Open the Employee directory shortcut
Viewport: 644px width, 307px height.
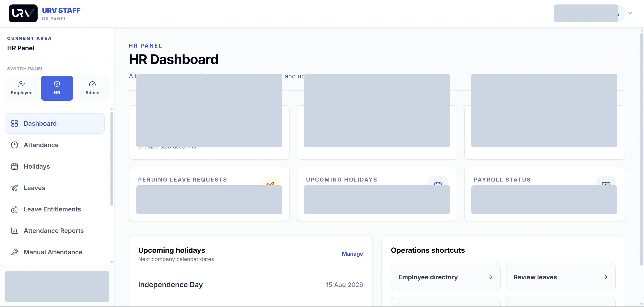[x=445, y=277]
